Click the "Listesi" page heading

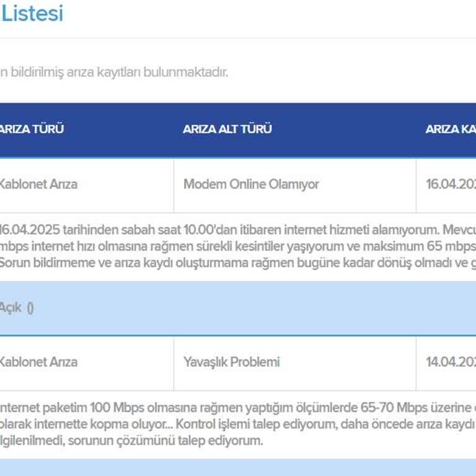click(32, 14)
